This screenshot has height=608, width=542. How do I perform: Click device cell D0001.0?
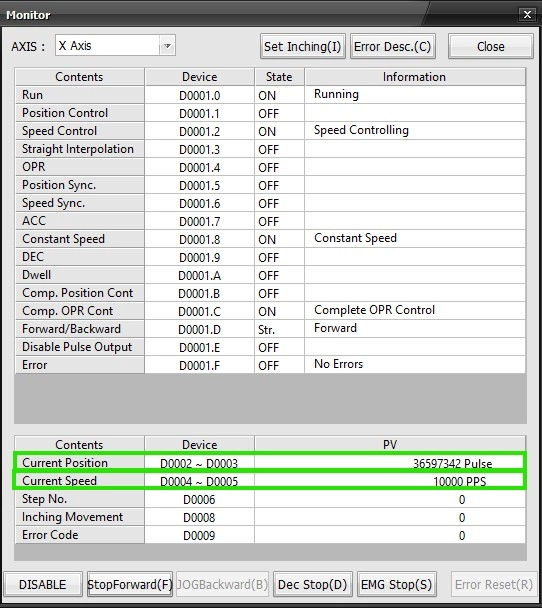coord(199,95)
